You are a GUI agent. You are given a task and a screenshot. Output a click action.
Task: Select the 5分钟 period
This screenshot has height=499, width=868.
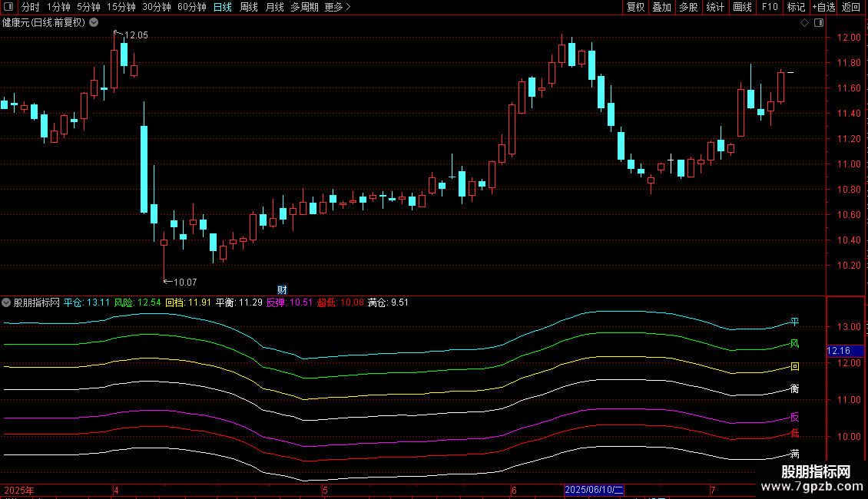(x=88, y=7)
